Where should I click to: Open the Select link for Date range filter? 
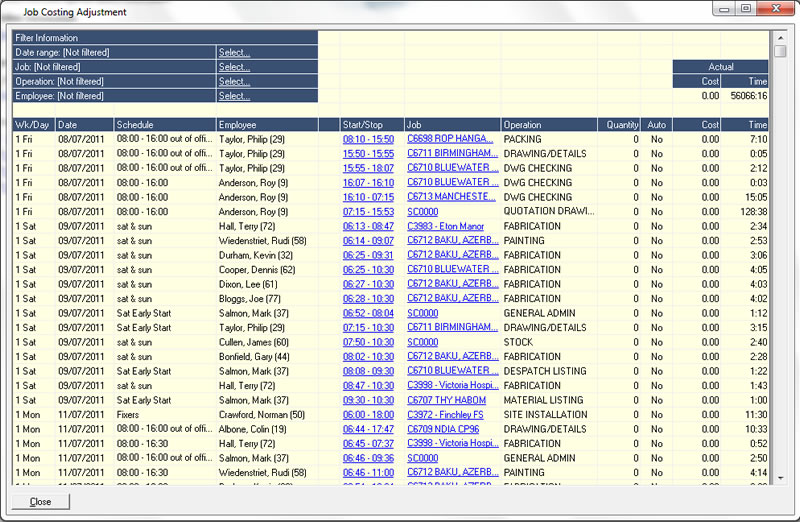234,52
